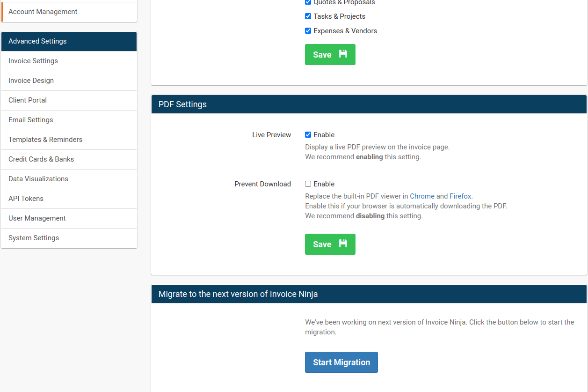
Task: Go to User Management page
Action: [37, 218]
